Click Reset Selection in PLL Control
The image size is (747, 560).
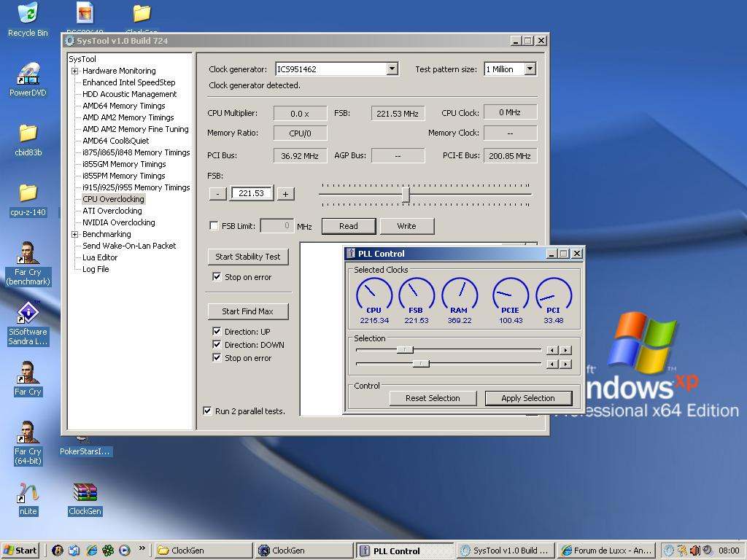click(433, 398)
